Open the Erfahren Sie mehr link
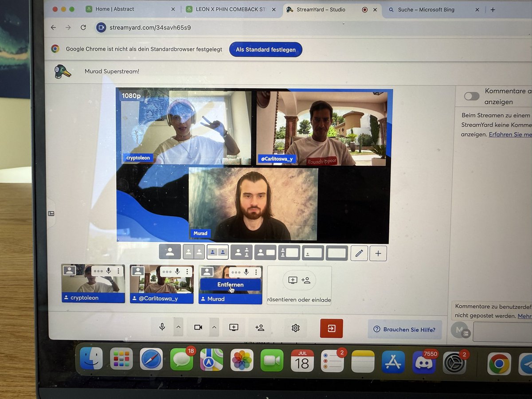 510,134
